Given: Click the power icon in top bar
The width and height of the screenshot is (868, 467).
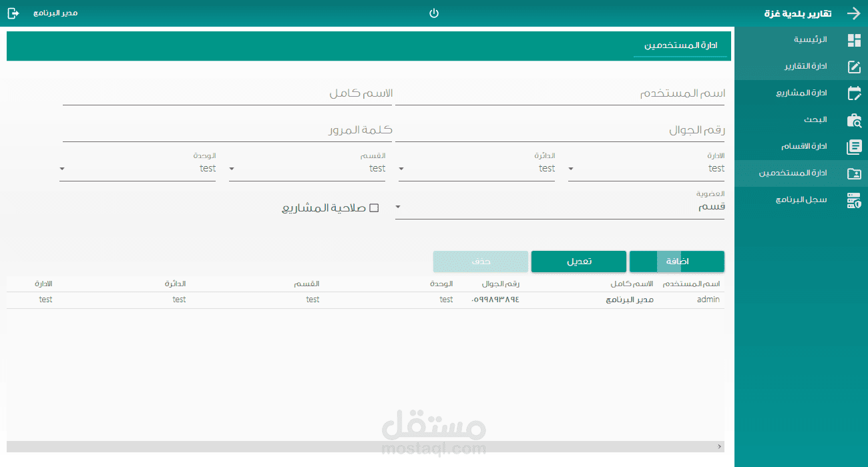Looking at the screenshot, I should [x=434, y=13].
